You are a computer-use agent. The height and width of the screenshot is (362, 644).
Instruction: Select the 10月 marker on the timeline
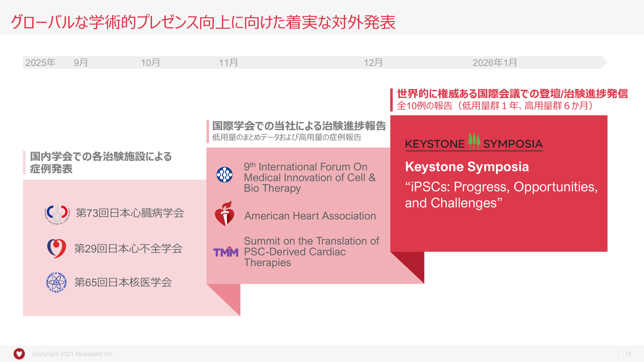150,63
